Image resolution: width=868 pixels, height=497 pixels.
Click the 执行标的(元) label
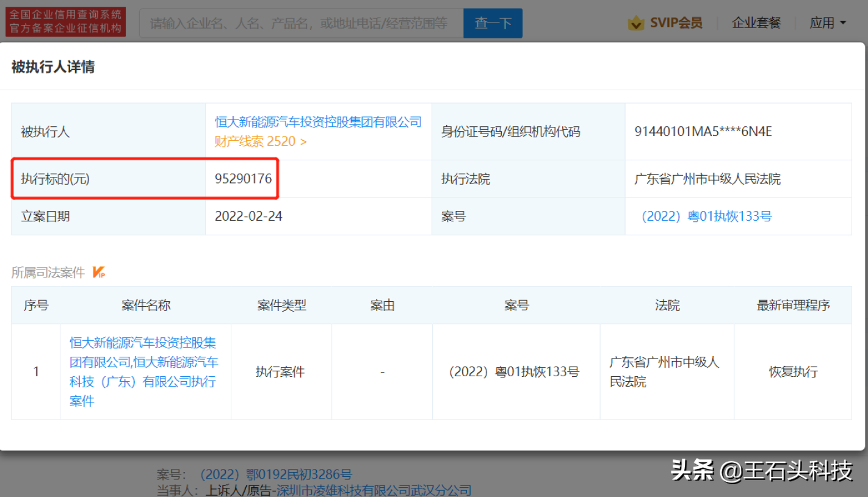[x=56, y=179]
